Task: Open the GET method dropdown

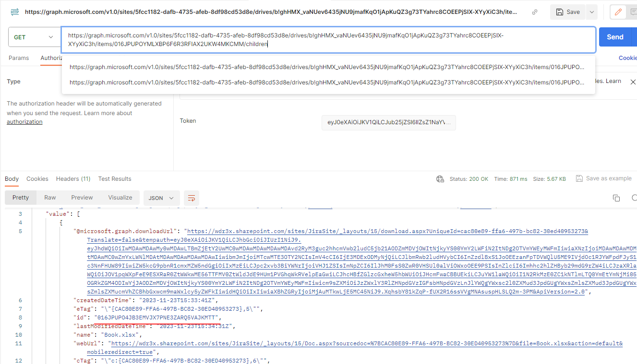Action: [34, 36]
